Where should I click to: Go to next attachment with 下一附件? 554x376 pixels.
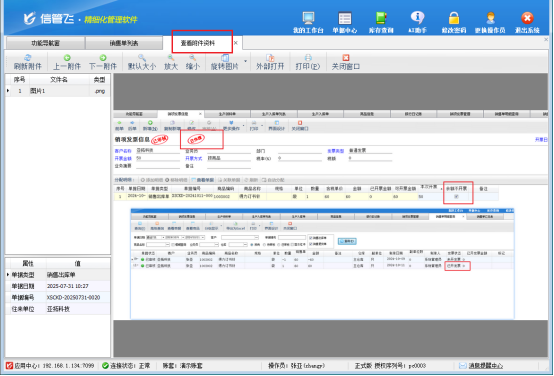pyautogui.click(x=102, y=62)
